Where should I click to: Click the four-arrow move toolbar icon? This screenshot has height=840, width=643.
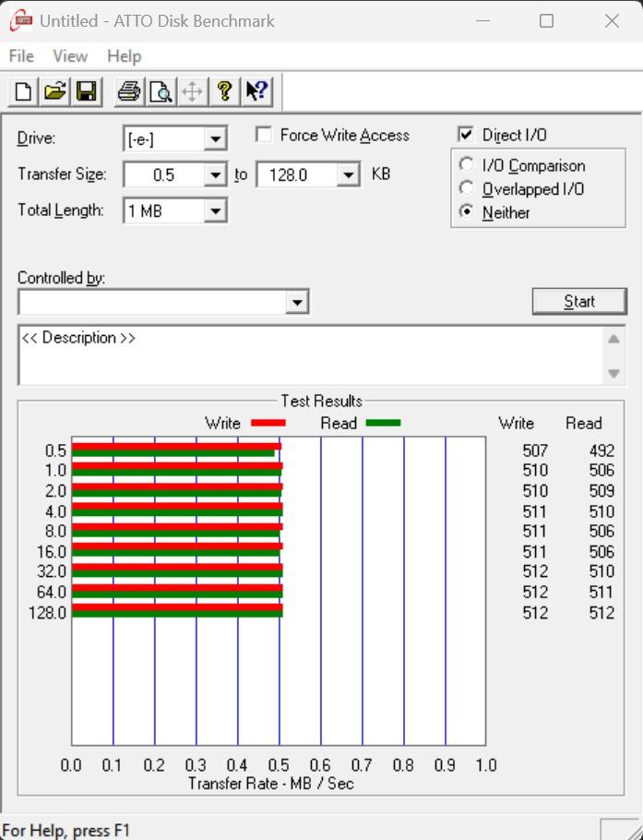point(192,91)
